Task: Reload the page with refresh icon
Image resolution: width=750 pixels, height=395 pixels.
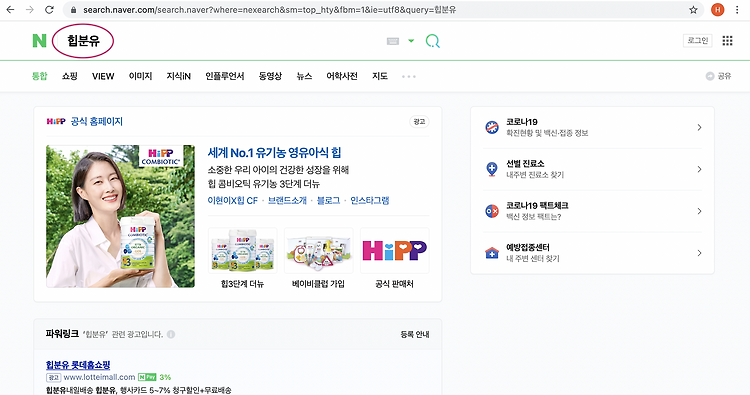Action: pos(49,10)
